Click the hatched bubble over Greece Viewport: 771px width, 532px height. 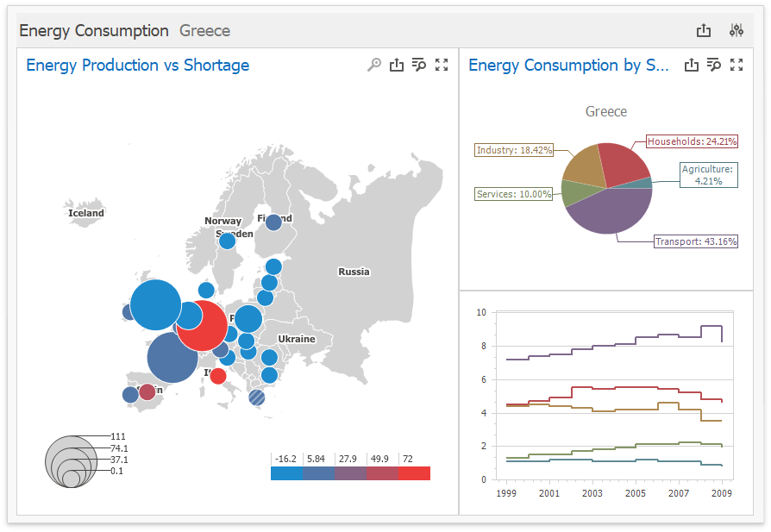point(257,397)
